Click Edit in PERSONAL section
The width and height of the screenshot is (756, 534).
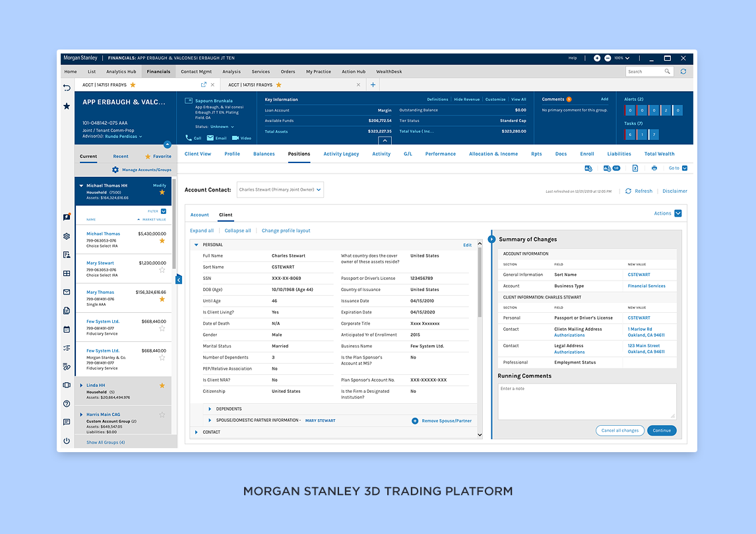pos(467,245)
